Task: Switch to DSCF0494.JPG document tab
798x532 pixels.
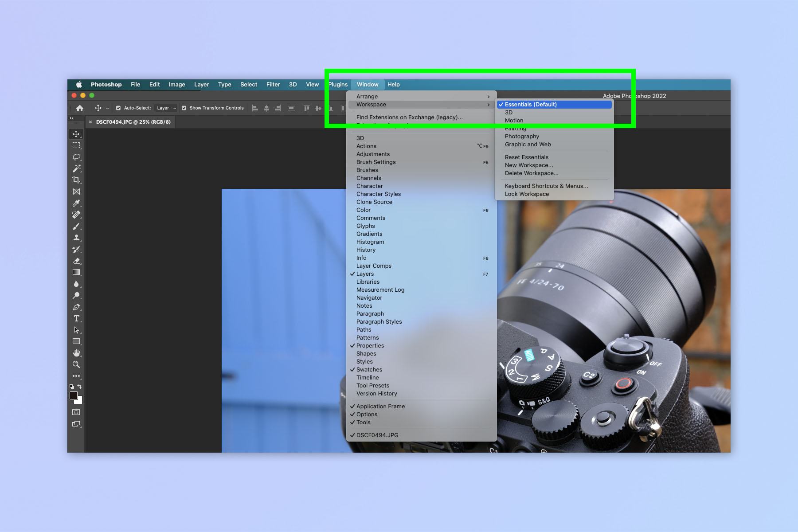Action: (133, 122)
